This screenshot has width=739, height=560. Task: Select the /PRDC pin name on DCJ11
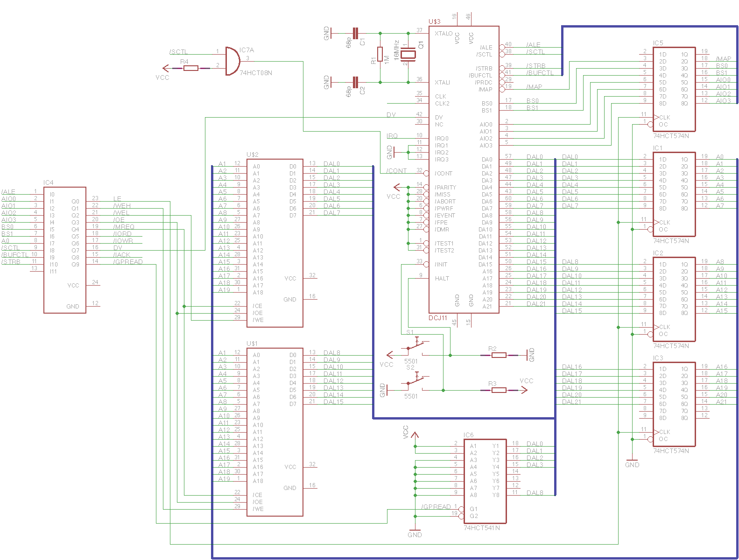(483, 83)
